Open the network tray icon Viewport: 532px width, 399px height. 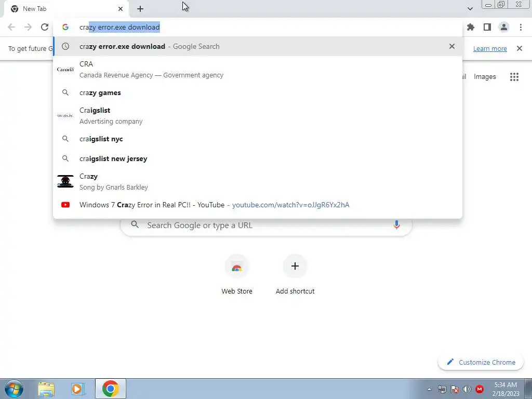pyautogui.click(x=442, y=389)
